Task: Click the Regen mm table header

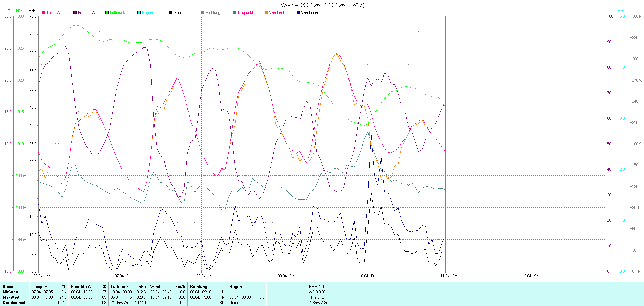Action: coord(247,287)
